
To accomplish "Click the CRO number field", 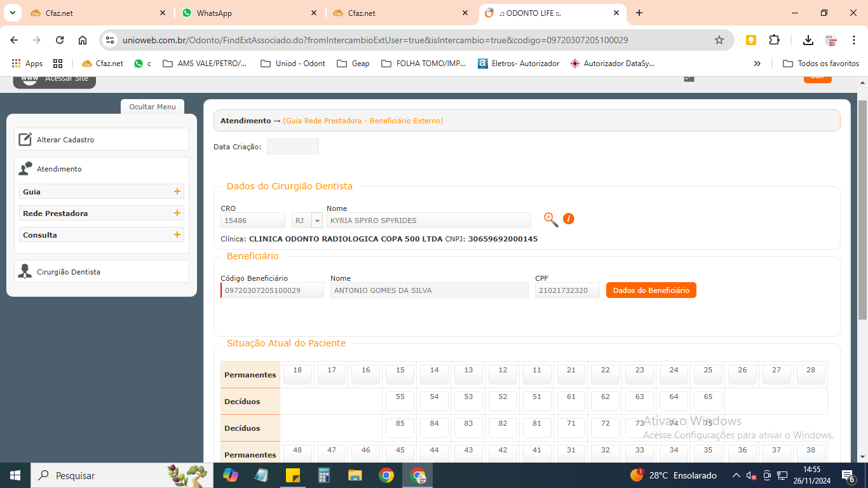I will 253,220.
